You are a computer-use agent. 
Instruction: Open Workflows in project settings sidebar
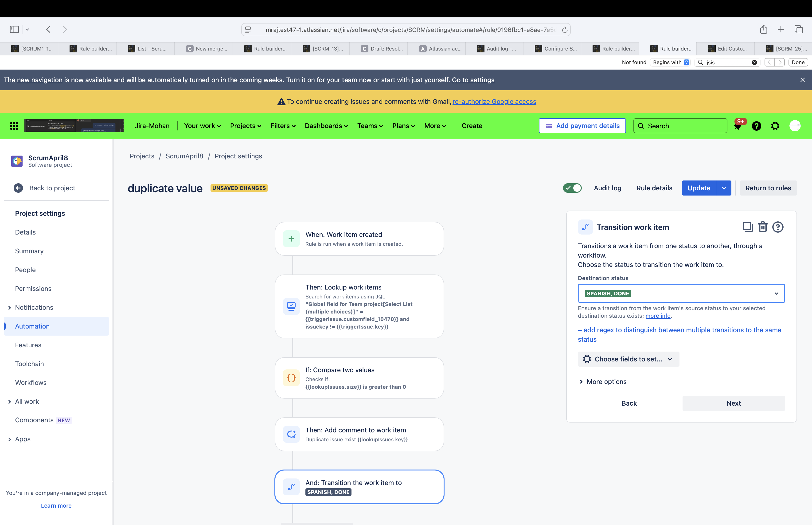click(31, 383)
